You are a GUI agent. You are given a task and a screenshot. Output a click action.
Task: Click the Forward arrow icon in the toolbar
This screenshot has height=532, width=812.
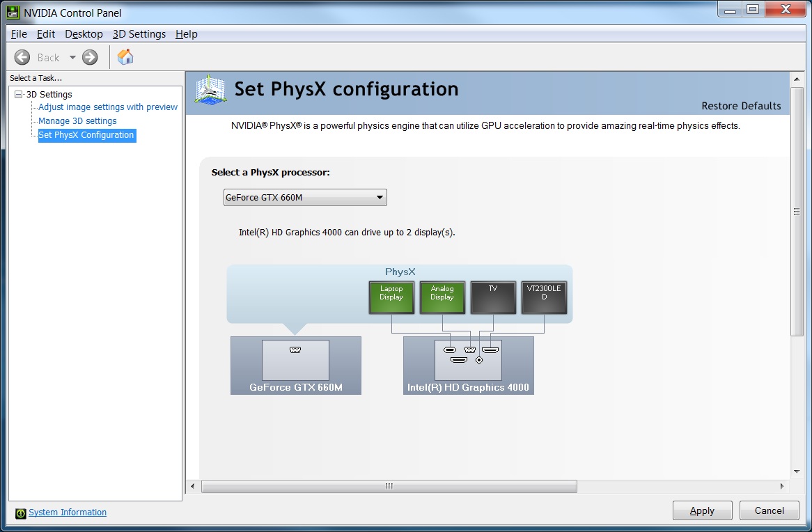coord(90,57)
